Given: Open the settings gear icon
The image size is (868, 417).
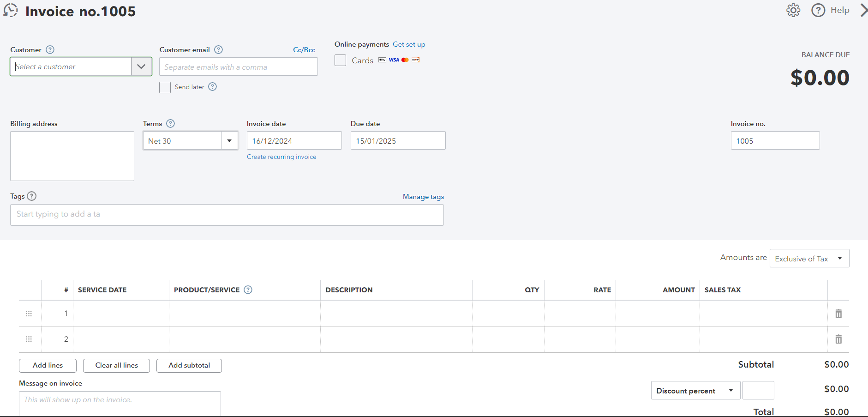Looking at the screenshot, I should (x=793, y=10).
